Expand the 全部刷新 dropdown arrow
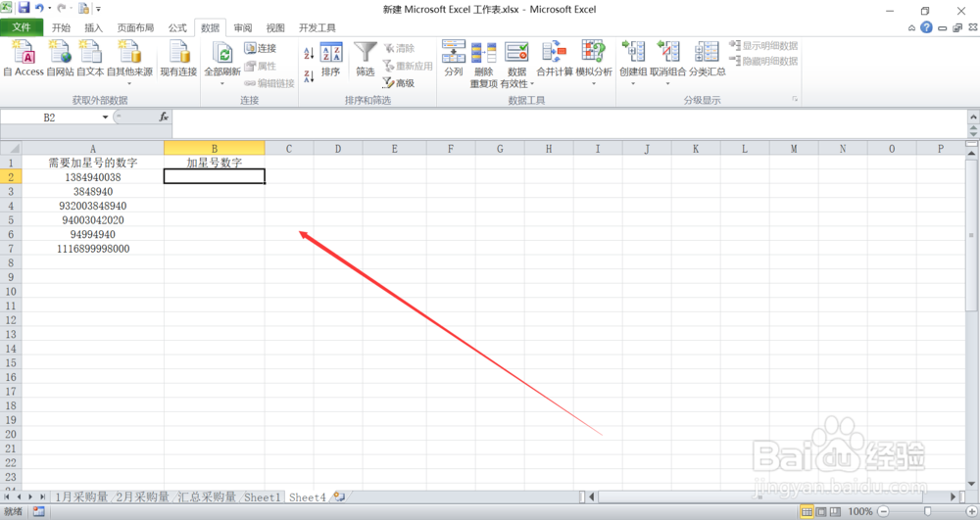This screenshot has width=980, height=520. pos(222,83)
